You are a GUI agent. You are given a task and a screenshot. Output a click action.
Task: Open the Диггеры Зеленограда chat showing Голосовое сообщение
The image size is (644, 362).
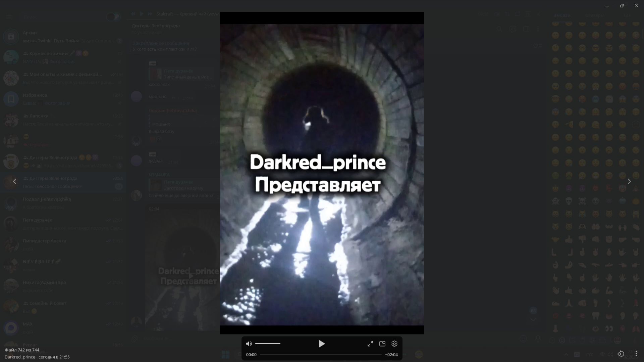click(x=63, y=182)
